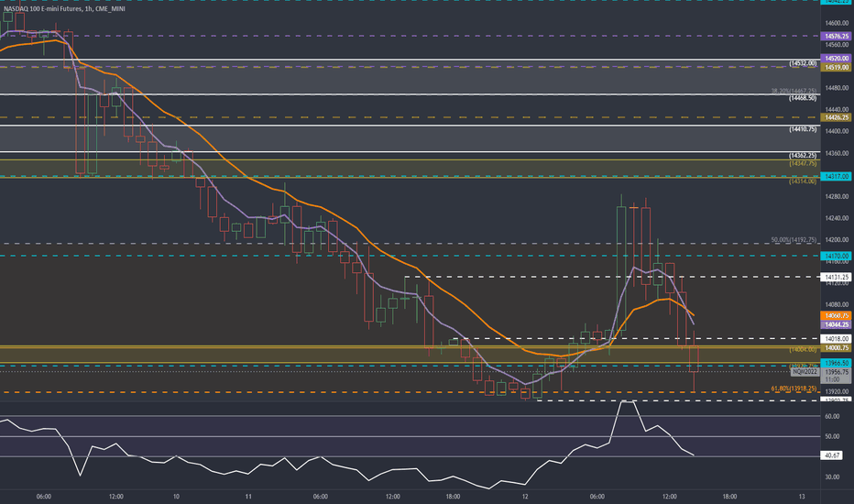Click the date 10 on the time axis

tap(176, 497)
